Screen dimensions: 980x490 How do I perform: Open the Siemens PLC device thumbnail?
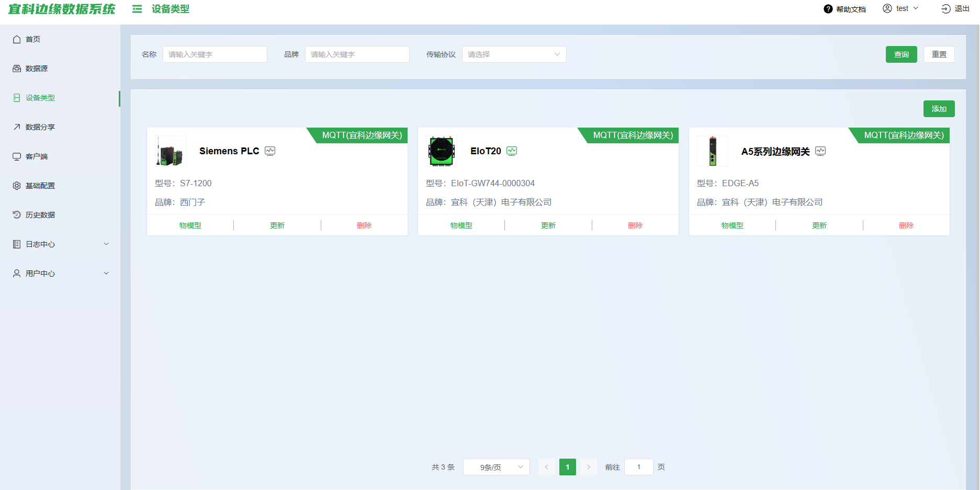pyautogui.click(x=171, y=151)
